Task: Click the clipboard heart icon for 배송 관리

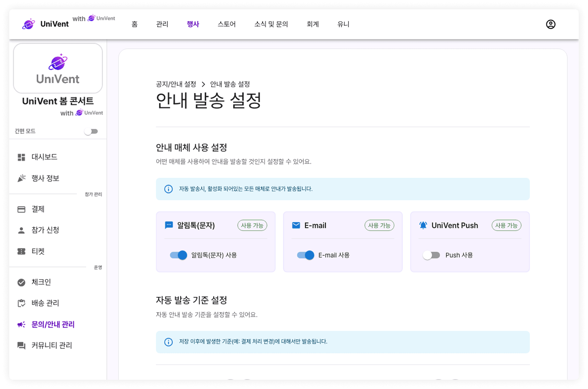Action: [x=21, y=303]
